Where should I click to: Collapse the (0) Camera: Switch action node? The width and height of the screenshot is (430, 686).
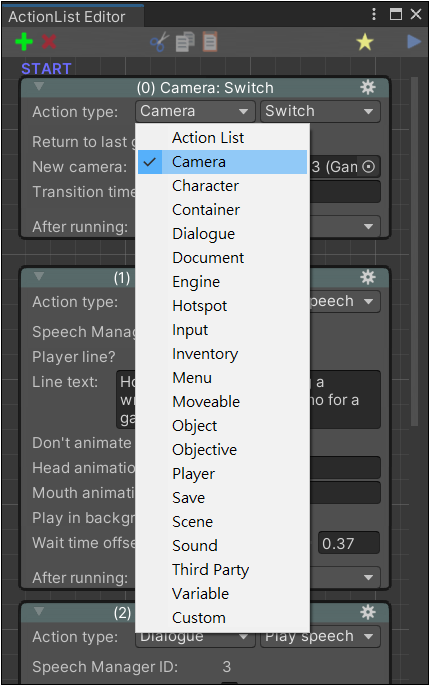pos(39,87)
